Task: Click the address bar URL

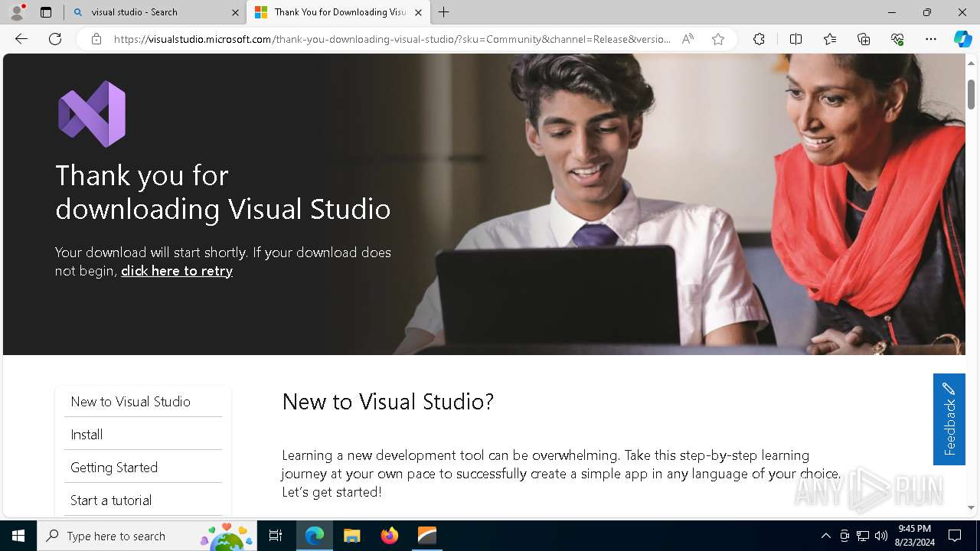Action: coord(392,39)
